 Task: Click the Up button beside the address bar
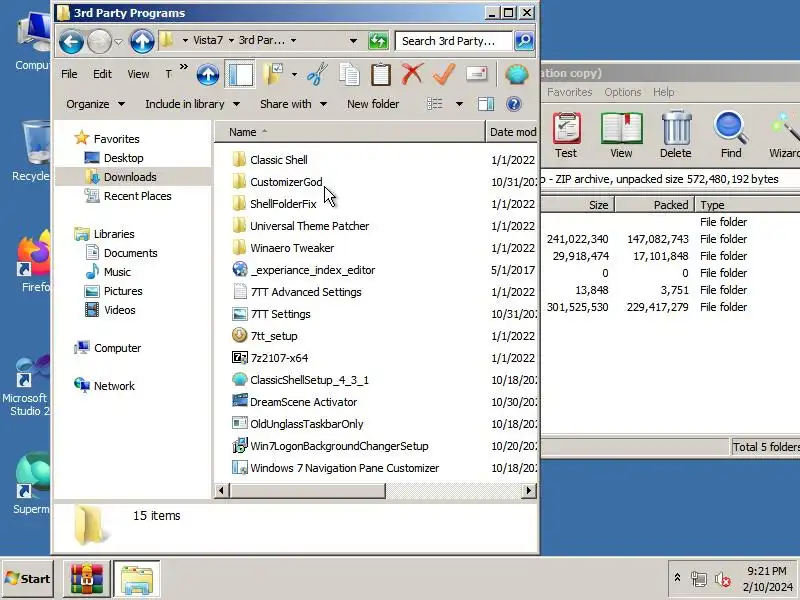point(142,41)
